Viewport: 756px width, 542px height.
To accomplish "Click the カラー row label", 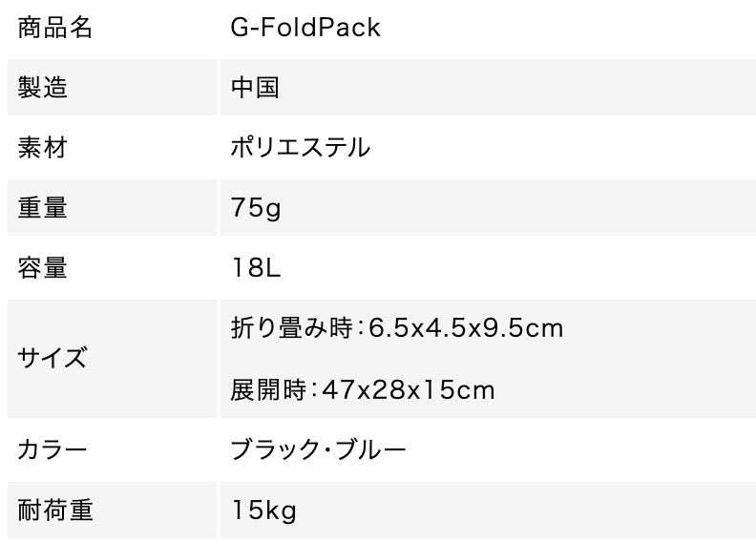I will coord(52,449).
